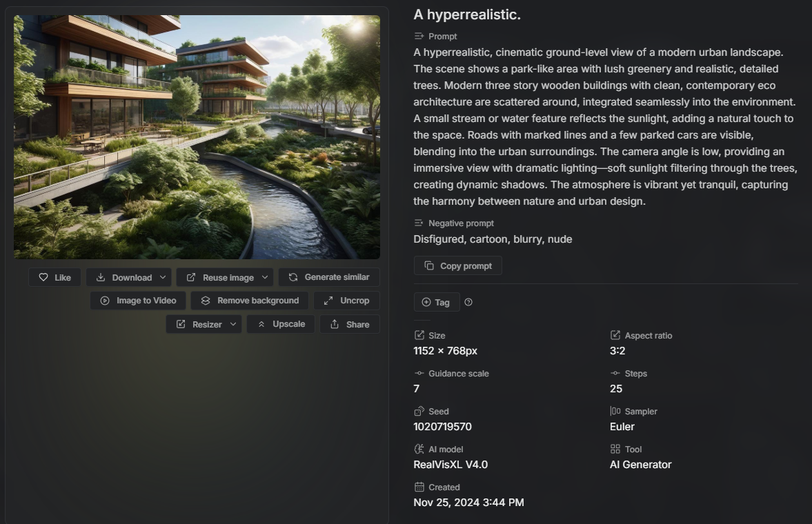Add a tag with the Tag button
This screenshot has width=812, height=524.
coord(437,303)
